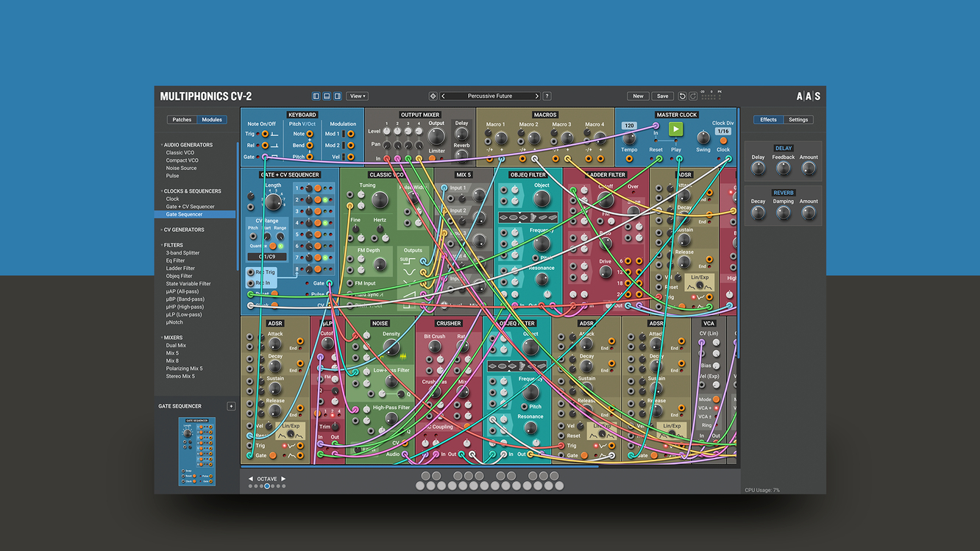Select Dual Mix in Mixers list
This screenshot has height=551, width=980.
[176, 346]
